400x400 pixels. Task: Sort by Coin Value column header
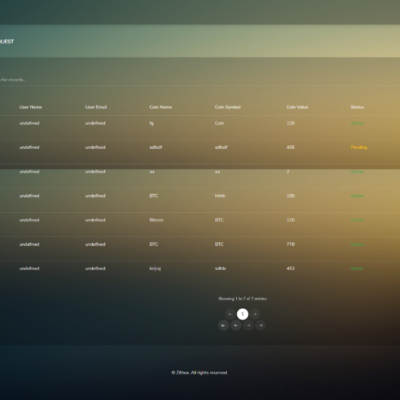297,107
